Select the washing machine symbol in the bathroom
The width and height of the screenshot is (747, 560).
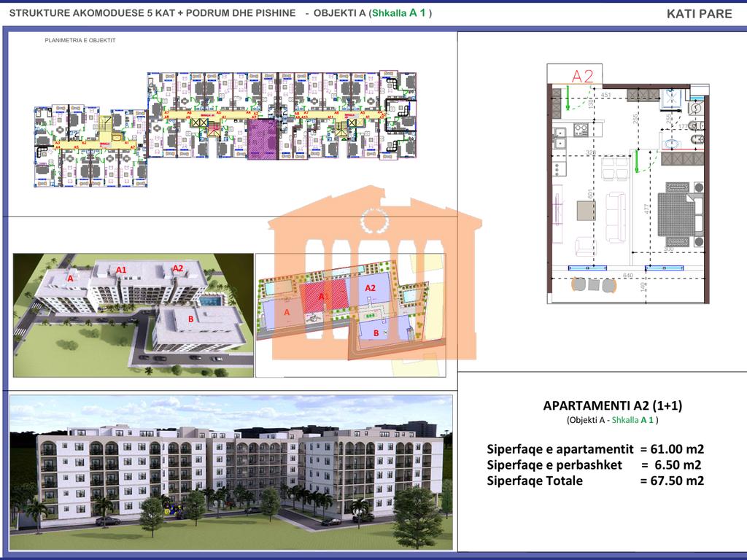[695, 109]
